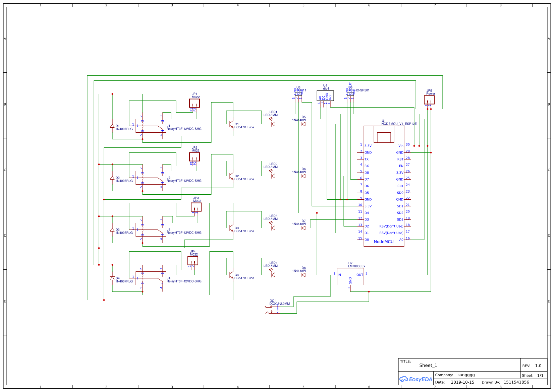Select the Company name sangggg
Viewport: 554px width, 392px height.
pyautogui.click(x=466, y=375)
